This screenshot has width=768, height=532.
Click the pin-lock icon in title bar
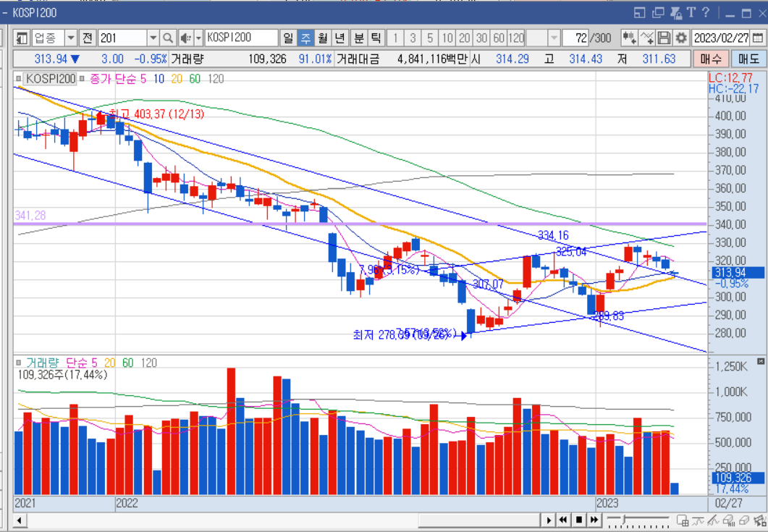(x=676, y=13)
